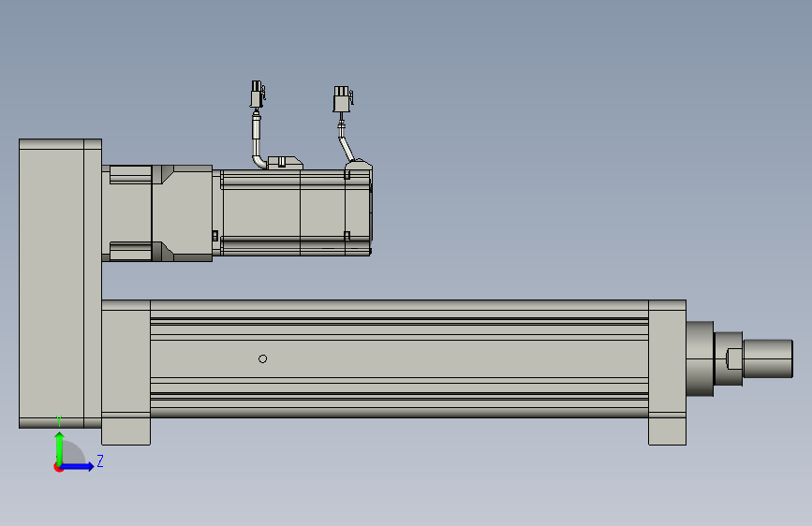Select the small circular hole on the cylinder body
The image size is (812, 526).
coord(262,358)
